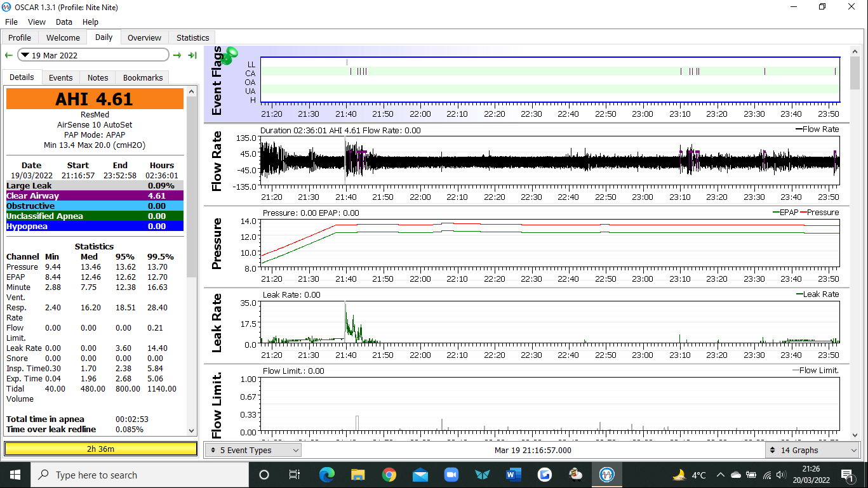Open Microsoft Word from the taskbar
Viewport: 868px width, 488px height.
tap(513, 475)
